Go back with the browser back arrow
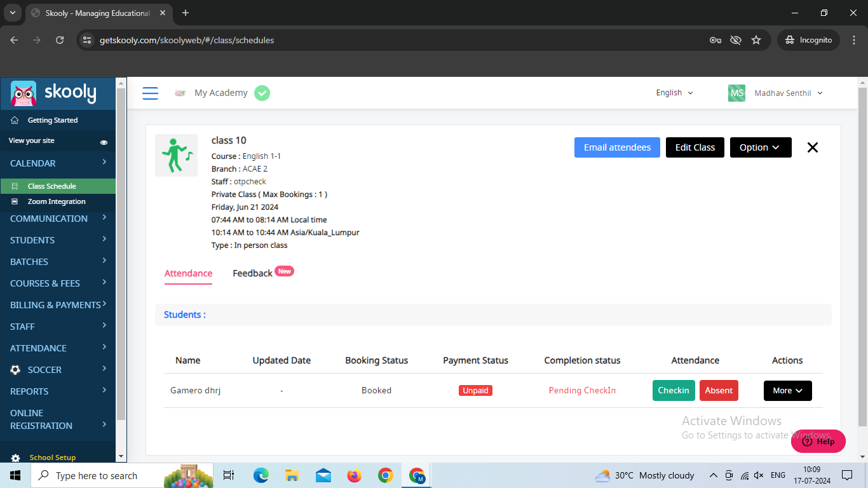This screenshot has width=868, height=488. (14, 40)
